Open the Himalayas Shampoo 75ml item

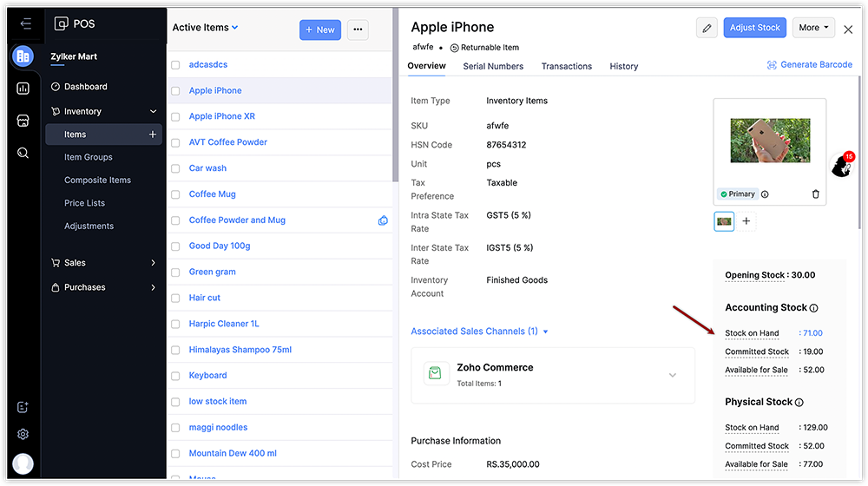tap(240, 350)
